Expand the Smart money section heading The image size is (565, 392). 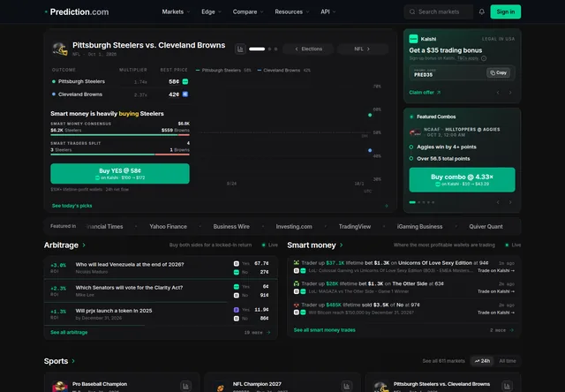[315, 245]
